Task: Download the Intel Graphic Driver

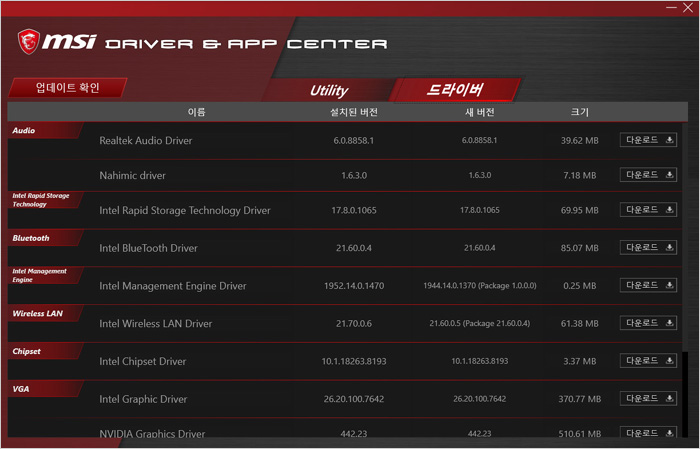Action: (648, 398)
